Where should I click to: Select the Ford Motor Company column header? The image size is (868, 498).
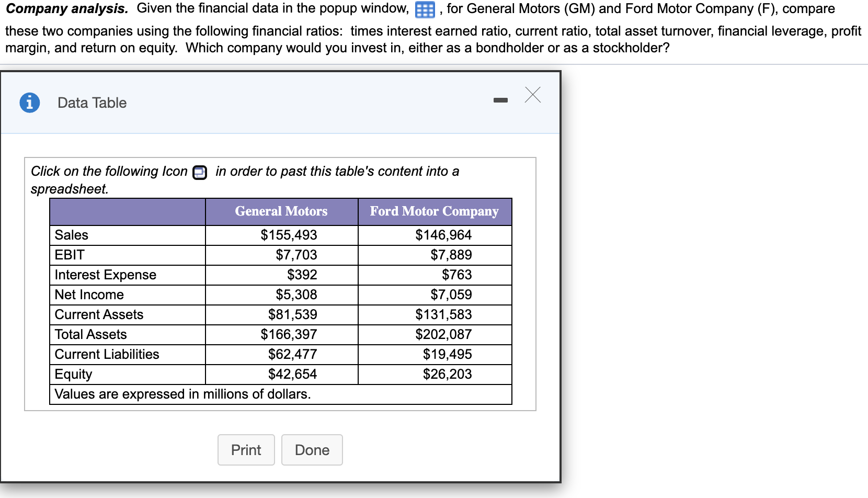(x=435, y=211)
